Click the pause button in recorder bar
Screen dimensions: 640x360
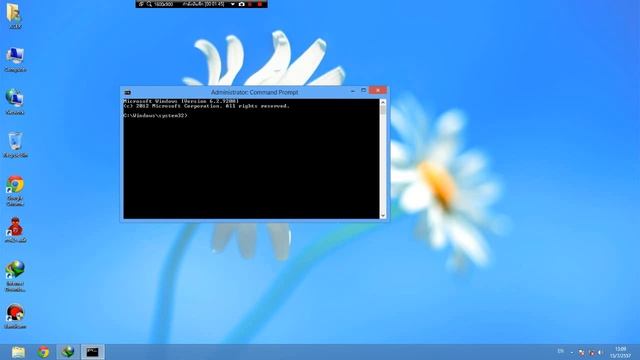(250, 4)
